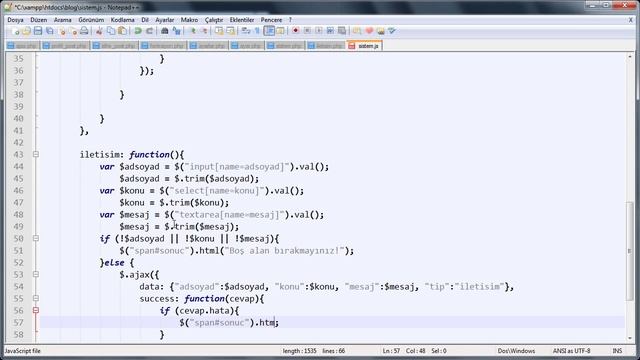
Task: Click the Open file folder icon
Action: 26,31
